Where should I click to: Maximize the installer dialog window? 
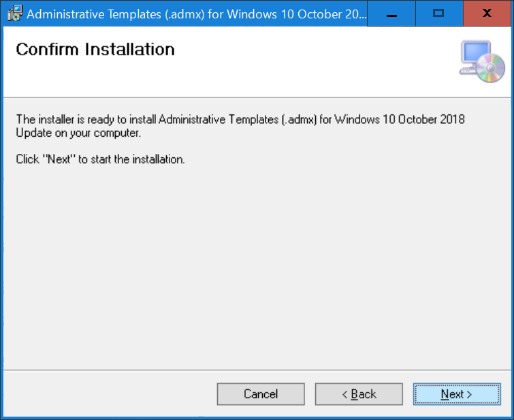coord(439,14)
